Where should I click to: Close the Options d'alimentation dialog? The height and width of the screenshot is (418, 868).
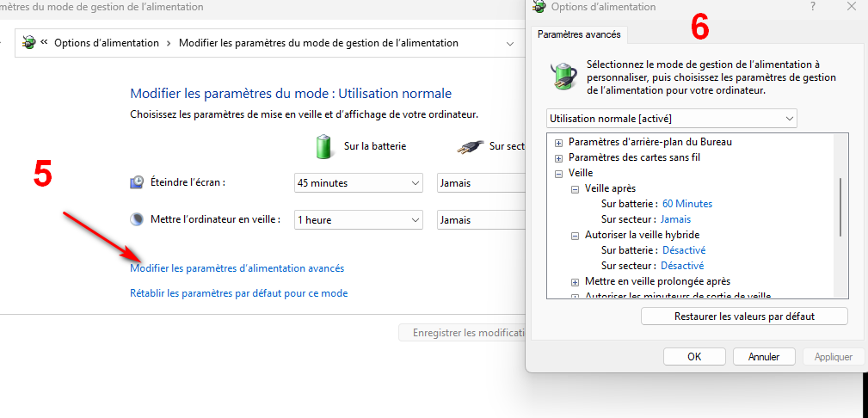point(852,7)
